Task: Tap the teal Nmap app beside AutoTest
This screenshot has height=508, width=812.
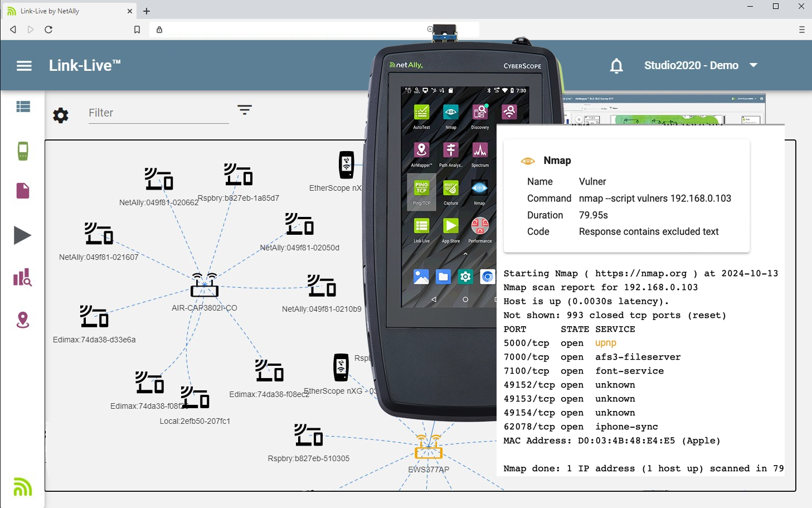Action: (451, 113)
